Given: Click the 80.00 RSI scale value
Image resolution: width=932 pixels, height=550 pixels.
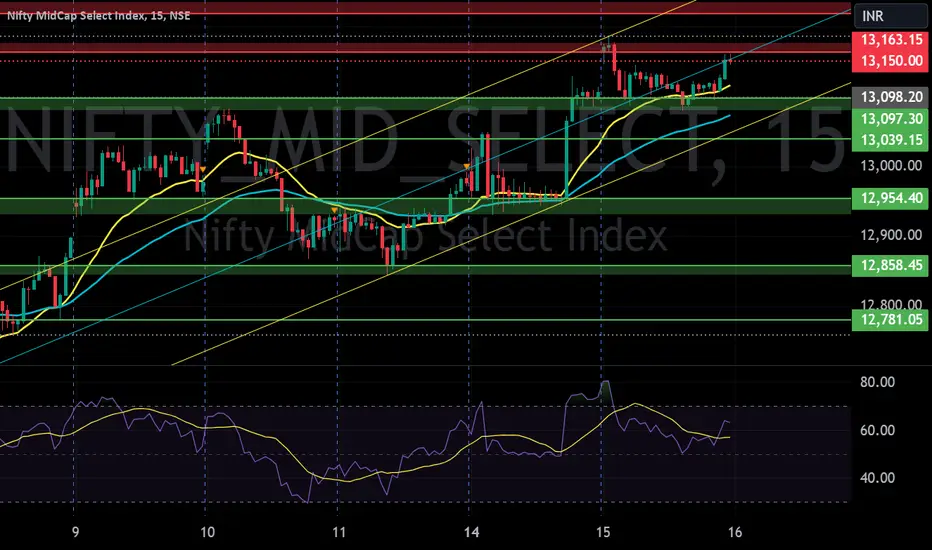Looking at the screenshot, I should pos(877,382).
